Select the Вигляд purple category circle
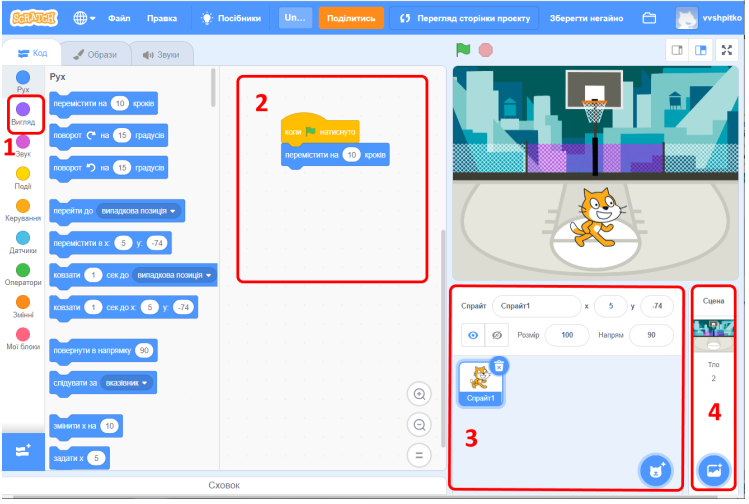749x504 pixels. [23, 108]
